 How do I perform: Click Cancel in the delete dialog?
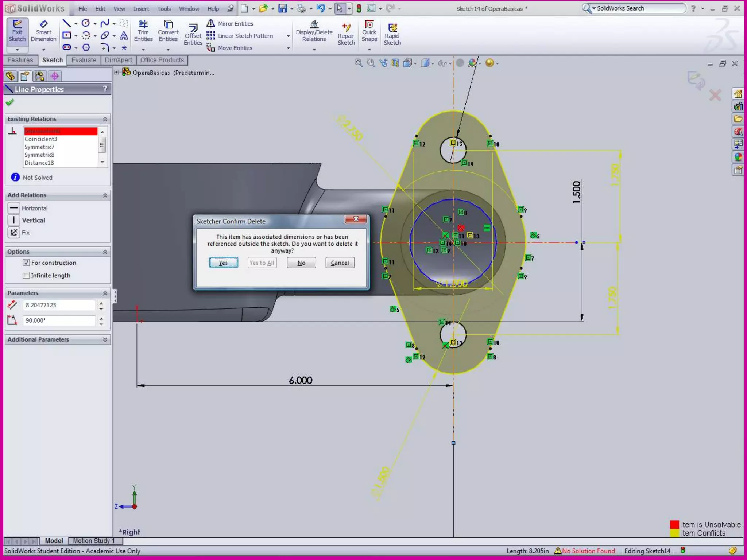pos(340,262)
